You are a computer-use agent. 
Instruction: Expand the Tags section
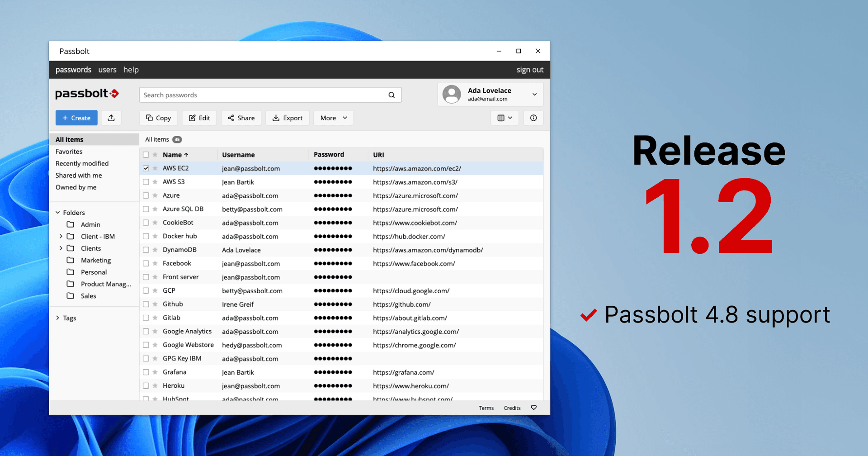coord(58,318)
